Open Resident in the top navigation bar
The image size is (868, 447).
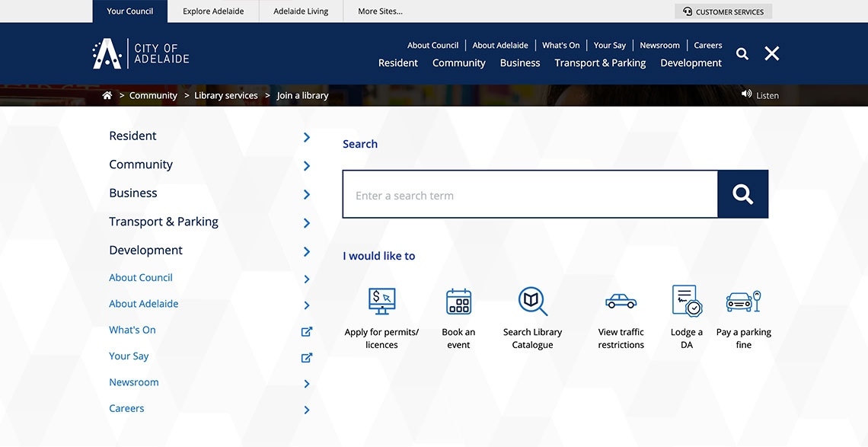[x=398, y=62]
